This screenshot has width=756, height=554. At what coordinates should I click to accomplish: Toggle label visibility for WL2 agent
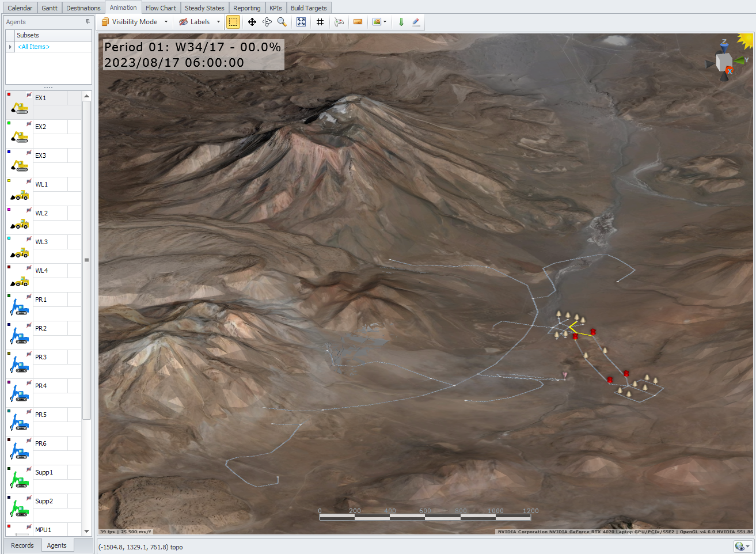tap(29, 210)
